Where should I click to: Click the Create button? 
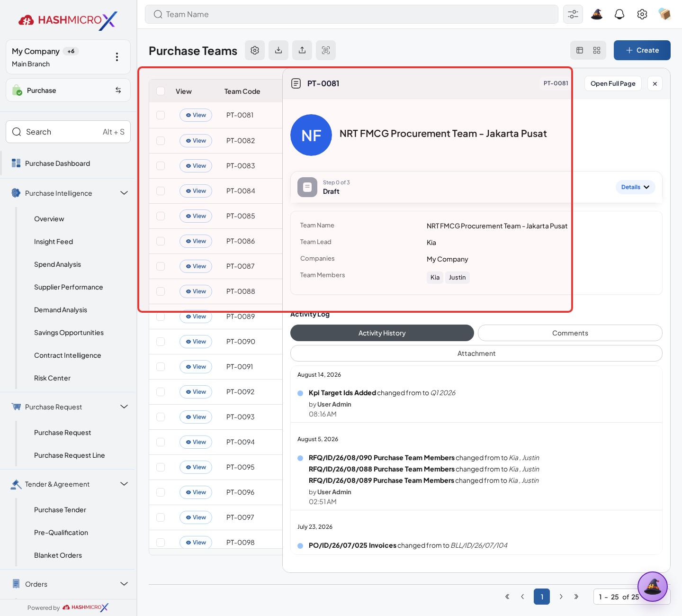pos(642,50)
